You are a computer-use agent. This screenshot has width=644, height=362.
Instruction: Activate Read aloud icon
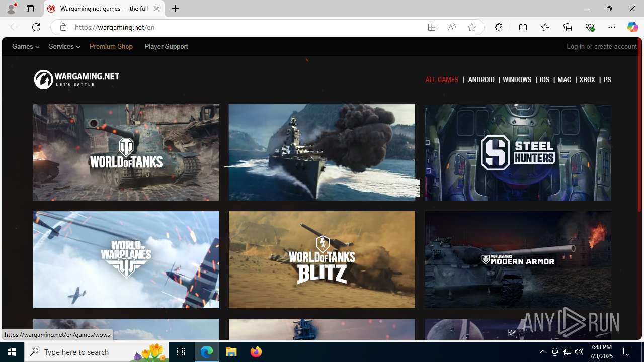[452, 27]
